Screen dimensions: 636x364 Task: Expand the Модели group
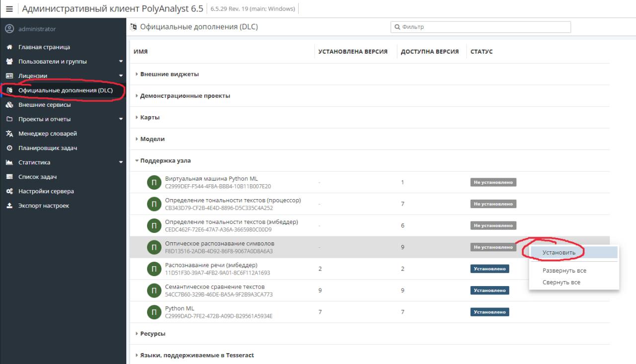coord(137,139)
